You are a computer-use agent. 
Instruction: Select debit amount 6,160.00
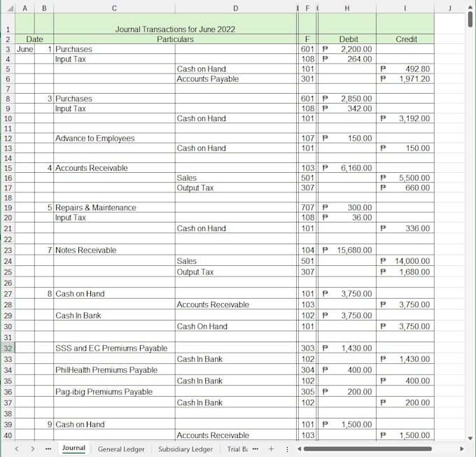347,168
